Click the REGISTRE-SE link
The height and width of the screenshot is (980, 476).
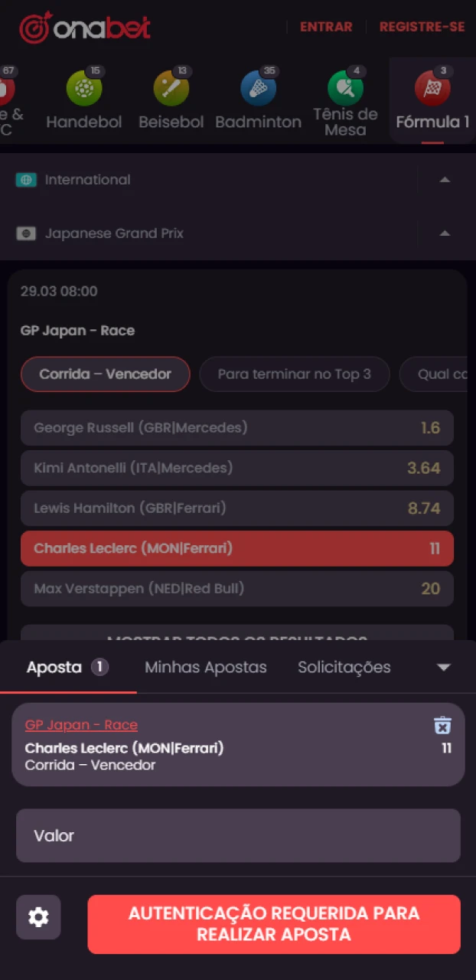[422, 26]
